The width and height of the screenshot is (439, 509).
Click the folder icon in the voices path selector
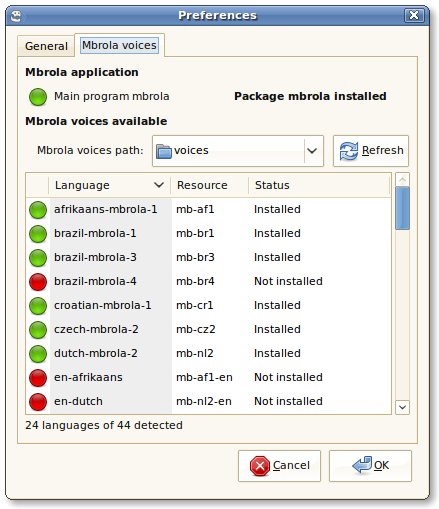(164, 151)
